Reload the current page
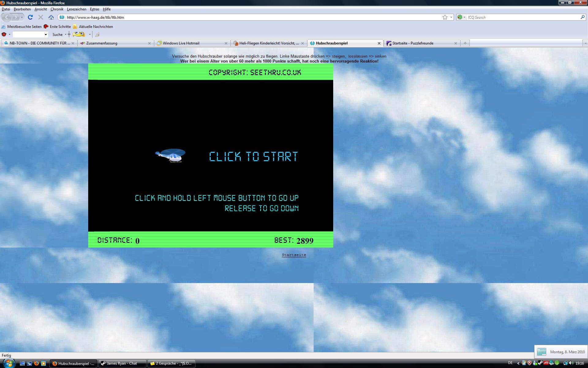Screen dimensions: 588x368 click(30, 17)
